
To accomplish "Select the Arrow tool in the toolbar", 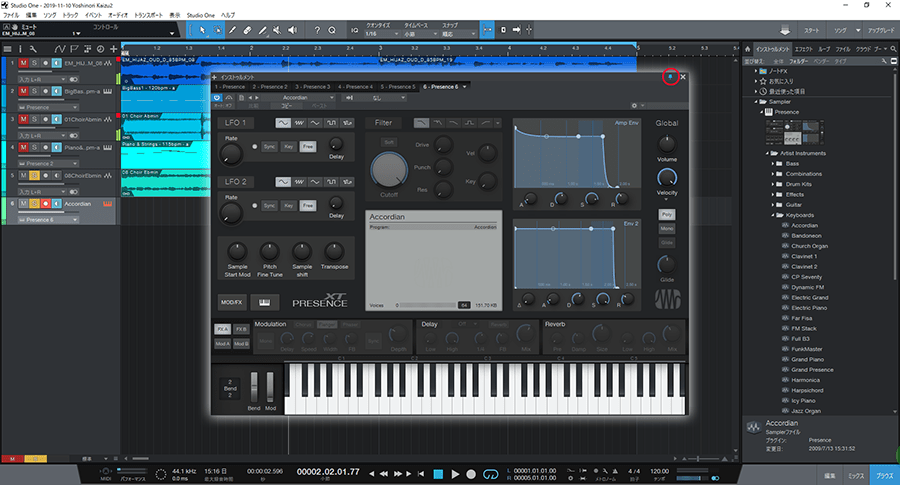I will 201,30.
